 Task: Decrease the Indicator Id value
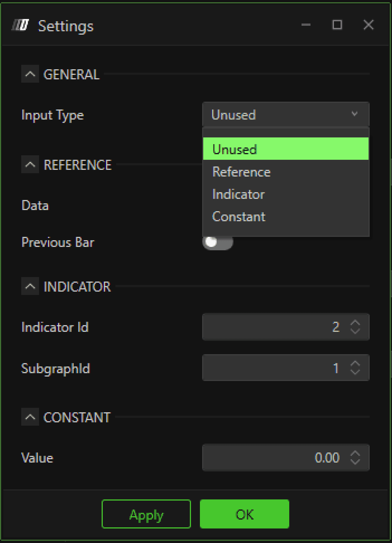pyautogui.click(x=355, y=331)
